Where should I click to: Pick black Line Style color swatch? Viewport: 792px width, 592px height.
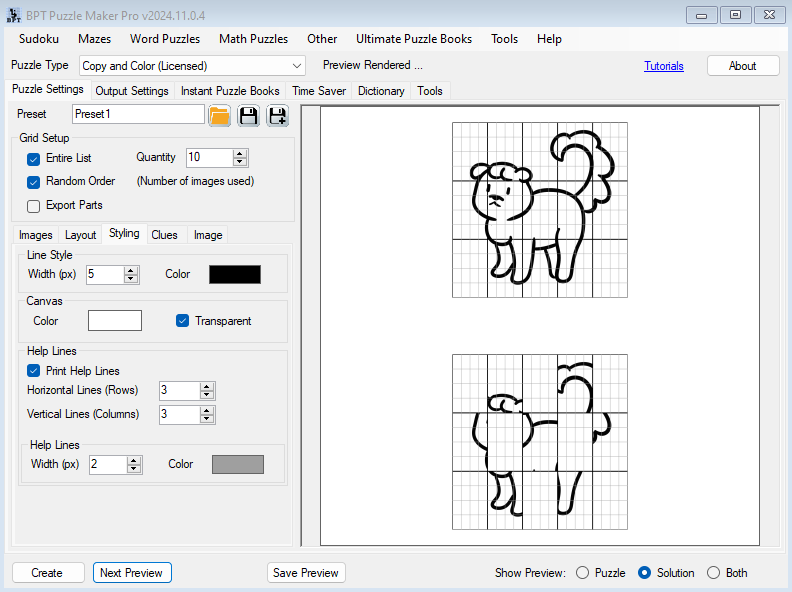click(235, 274)
